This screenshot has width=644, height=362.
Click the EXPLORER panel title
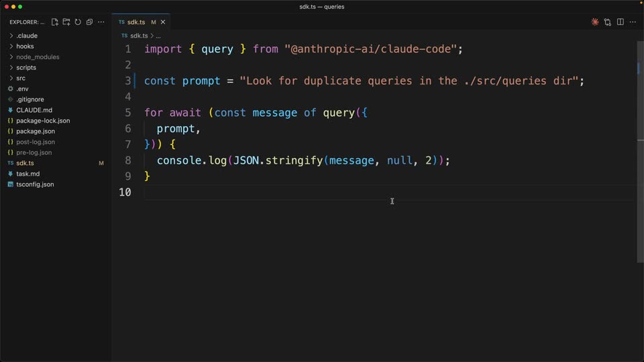27,22
